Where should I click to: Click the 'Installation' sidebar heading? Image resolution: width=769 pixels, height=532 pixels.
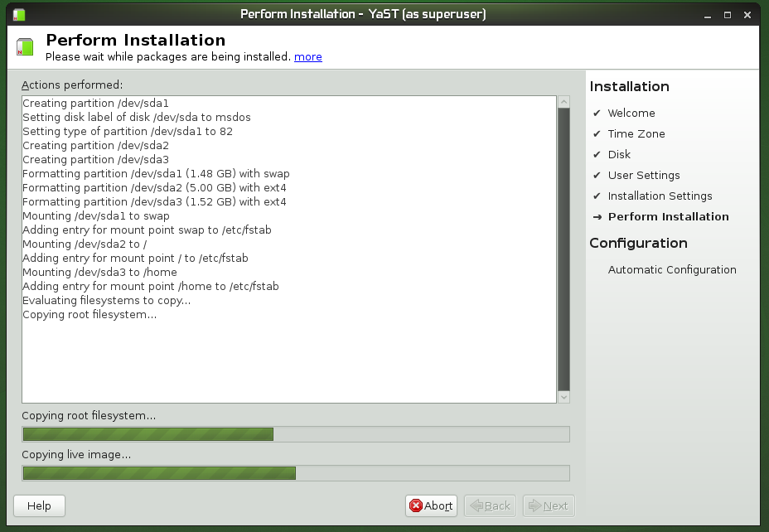click(629, 87)
